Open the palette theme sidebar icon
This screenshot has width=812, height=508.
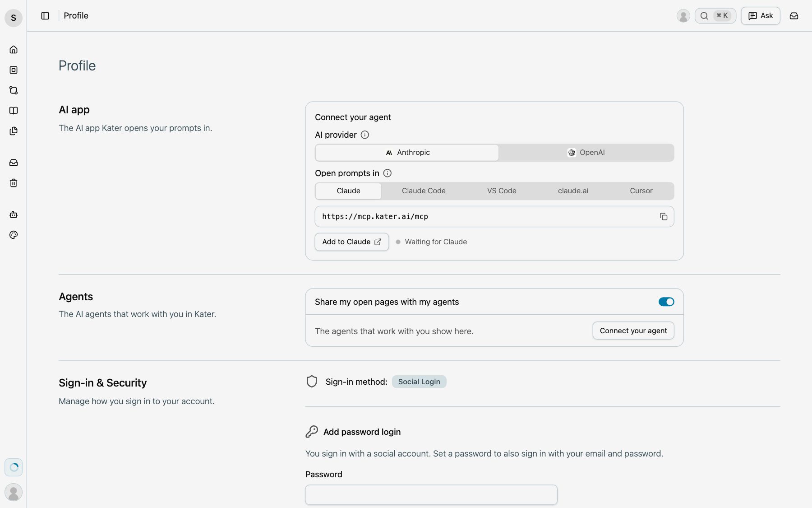pos(14,235)
